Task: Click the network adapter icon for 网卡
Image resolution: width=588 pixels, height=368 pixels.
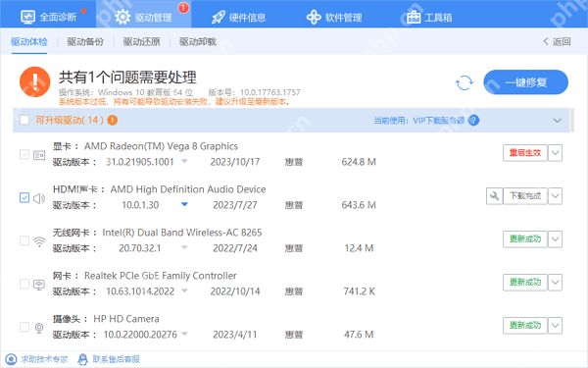Action: click(x=39, y=285)
